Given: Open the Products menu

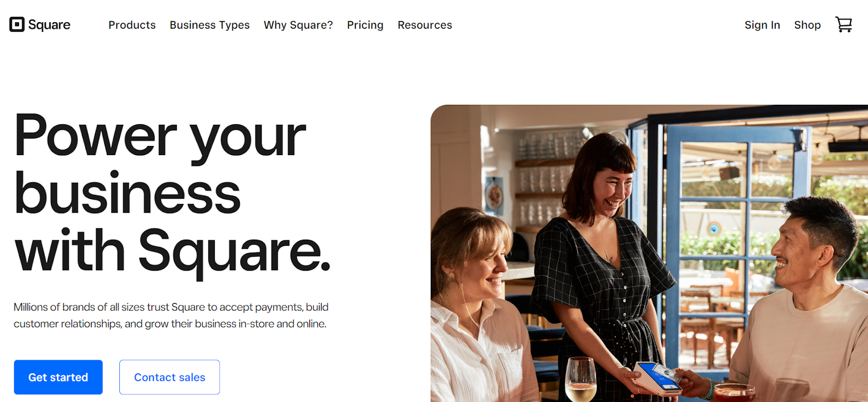Looking at the screenshot, I should (x=132, y=25).
